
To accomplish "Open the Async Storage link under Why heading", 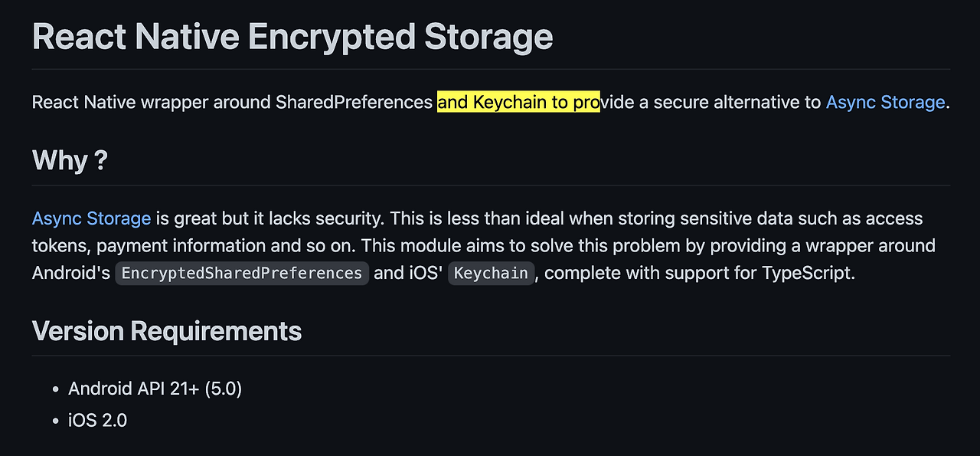I will click(x=92, y=218).
